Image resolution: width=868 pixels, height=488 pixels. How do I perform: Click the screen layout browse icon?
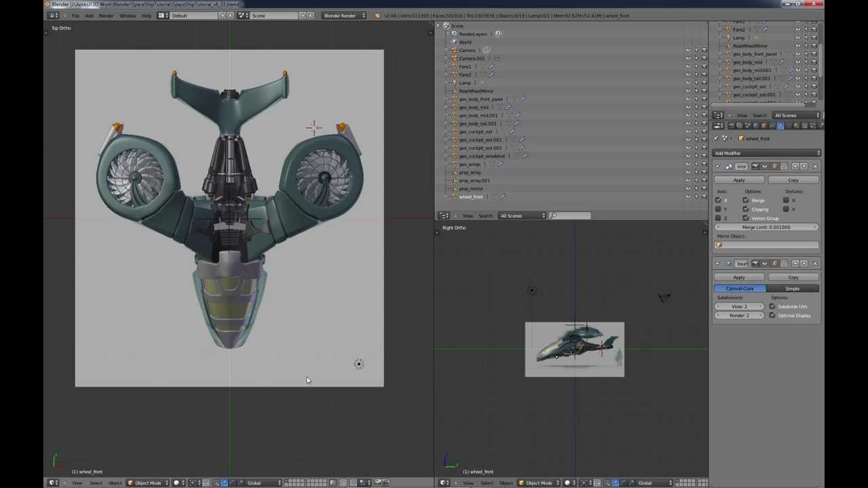[x=163, y=16]
